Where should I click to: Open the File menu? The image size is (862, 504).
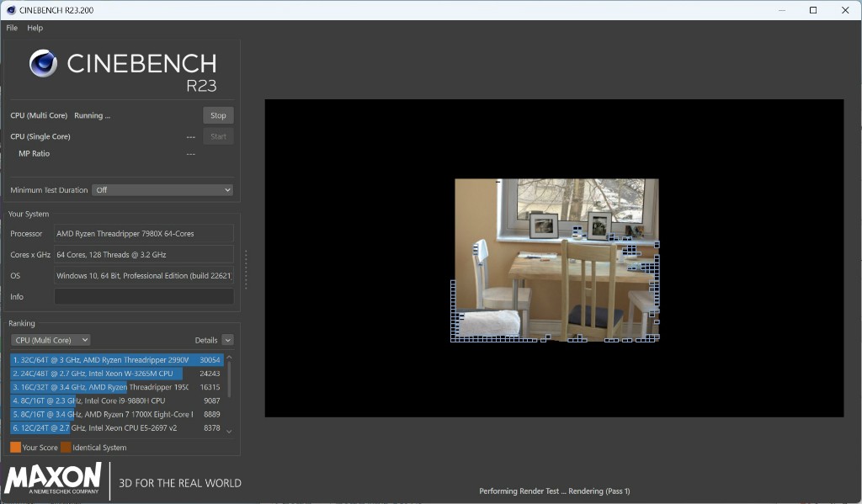pyautogui.click(x=12, y=28)
